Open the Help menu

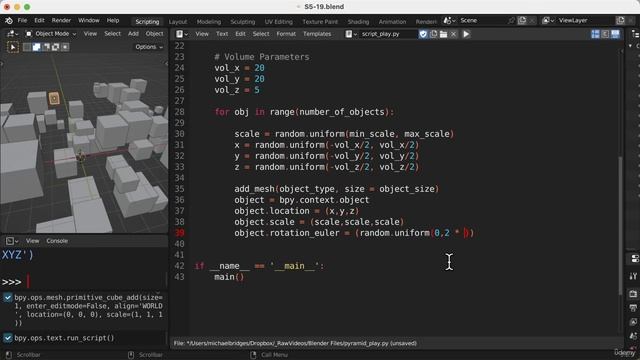pyautogui.click(x=113, y=20)
